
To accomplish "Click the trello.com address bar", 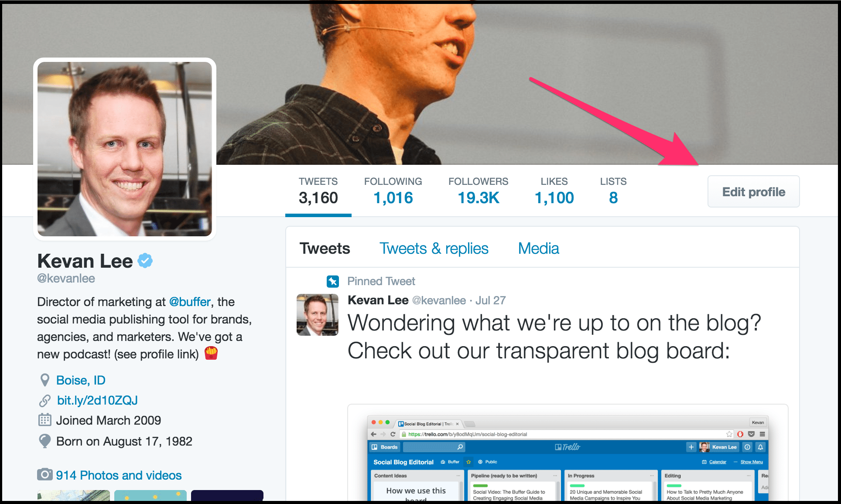I will coord(566,434).
